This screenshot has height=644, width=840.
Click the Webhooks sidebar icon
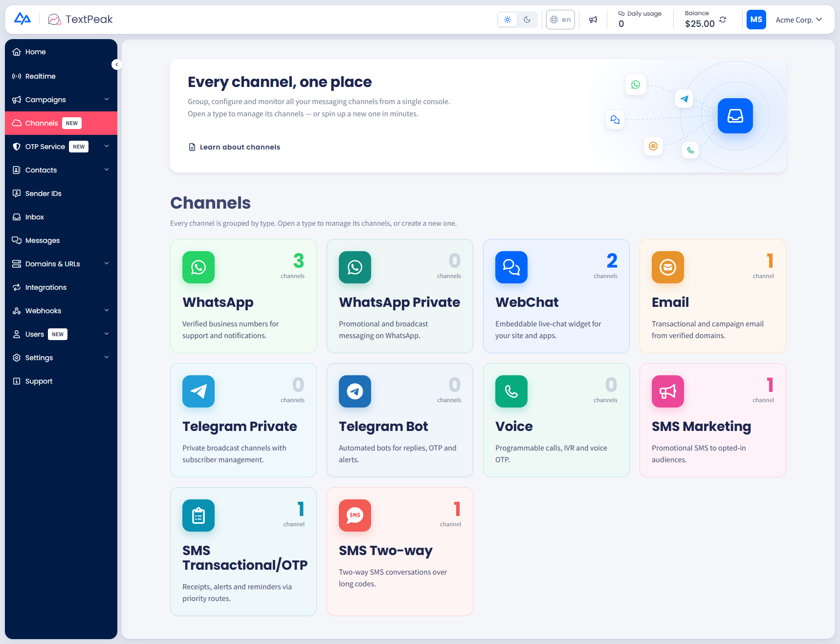point(17,311)
